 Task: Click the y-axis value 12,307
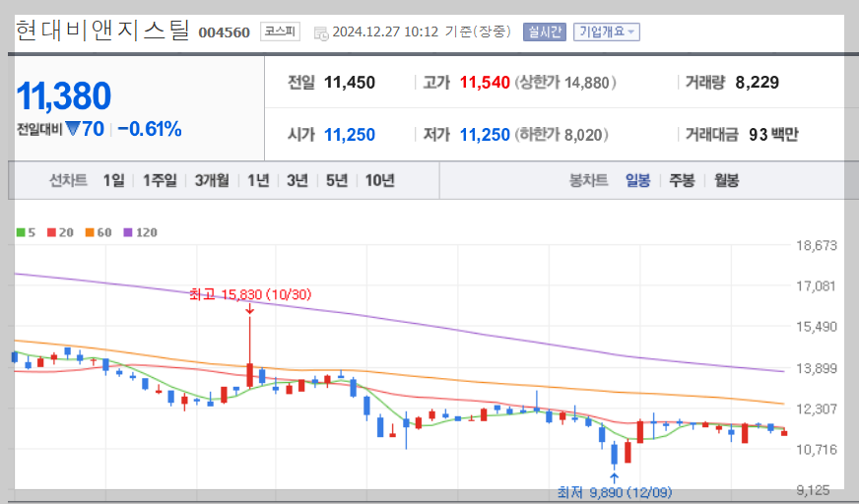(x=817, y=409)
